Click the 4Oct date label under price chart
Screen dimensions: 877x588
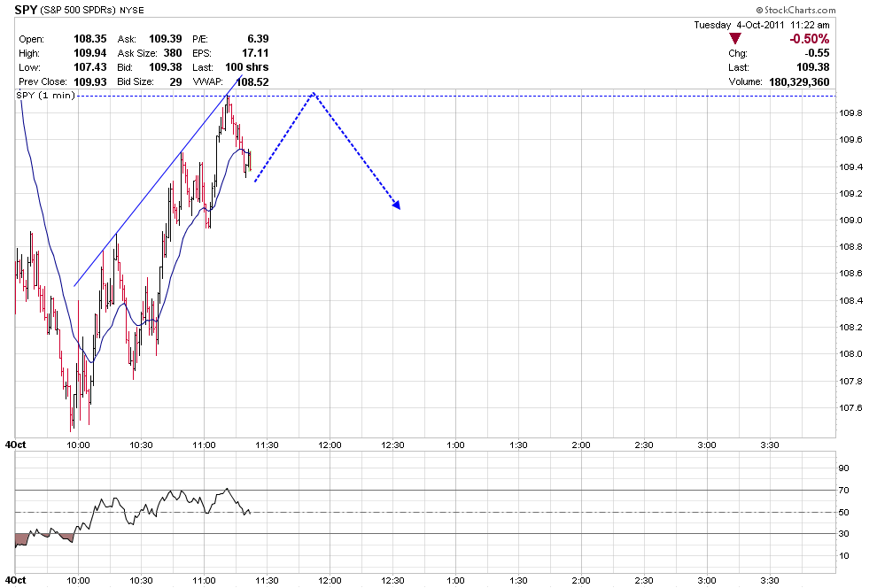[x=16, y=445]
